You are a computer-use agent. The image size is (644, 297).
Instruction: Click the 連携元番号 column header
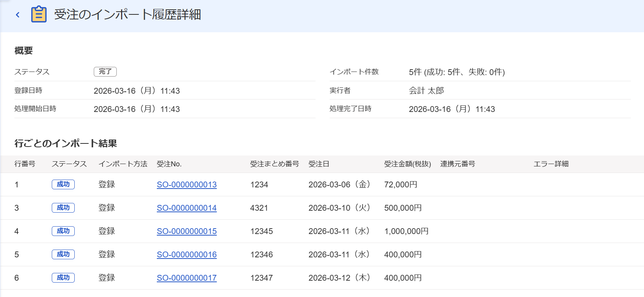click(458, 164)
